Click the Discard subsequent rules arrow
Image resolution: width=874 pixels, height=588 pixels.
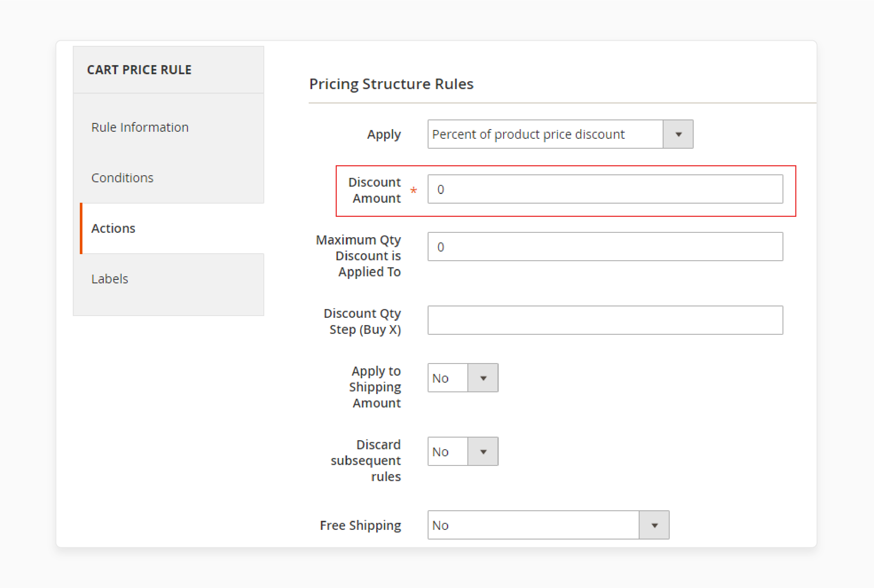483,452
